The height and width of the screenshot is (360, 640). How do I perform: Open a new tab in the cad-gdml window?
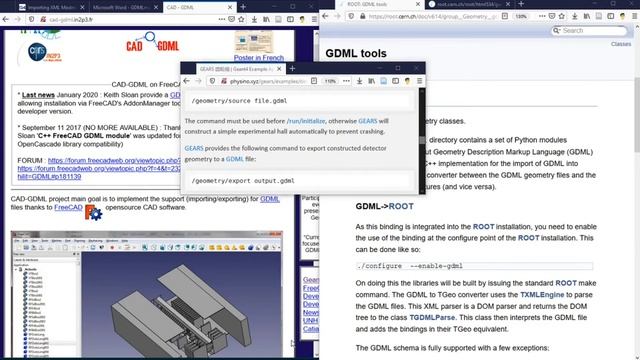click(243, 7)
